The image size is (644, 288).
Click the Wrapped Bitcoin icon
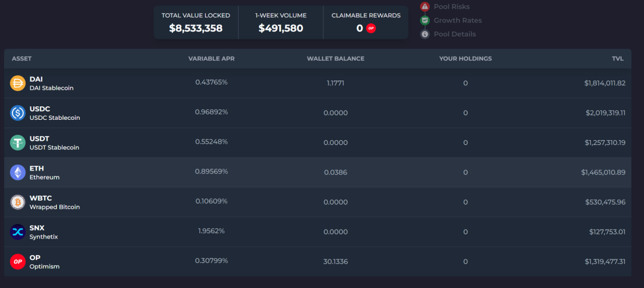coord(18,203)
